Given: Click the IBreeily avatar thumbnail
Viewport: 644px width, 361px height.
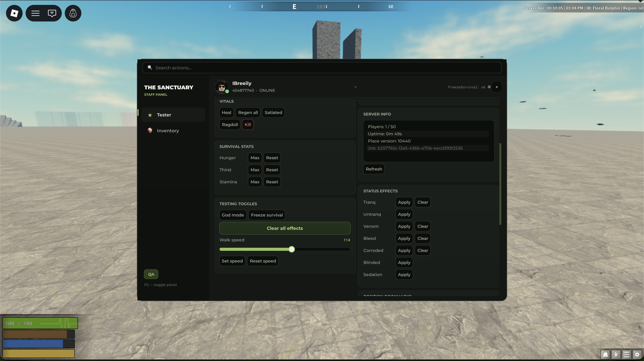Looking at the screenshot, I should pos(221,87).
